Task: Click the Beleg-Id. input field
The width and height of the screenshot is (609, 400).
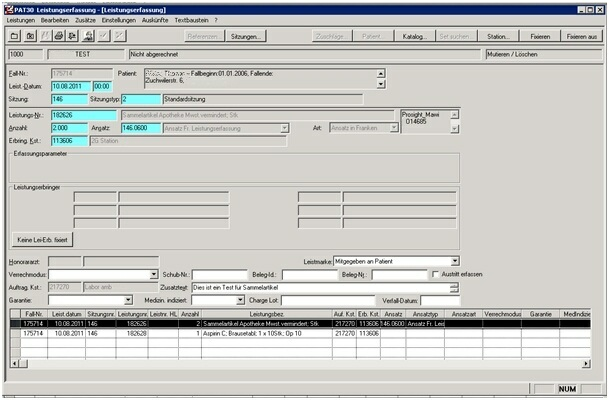Action: click(x=310, y=275)
